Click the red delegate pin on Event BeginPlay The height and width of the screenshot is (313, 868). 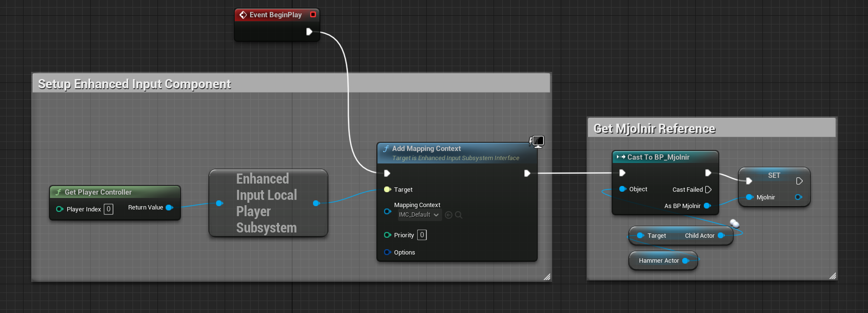pyautogui.click(x=313, y=15)
